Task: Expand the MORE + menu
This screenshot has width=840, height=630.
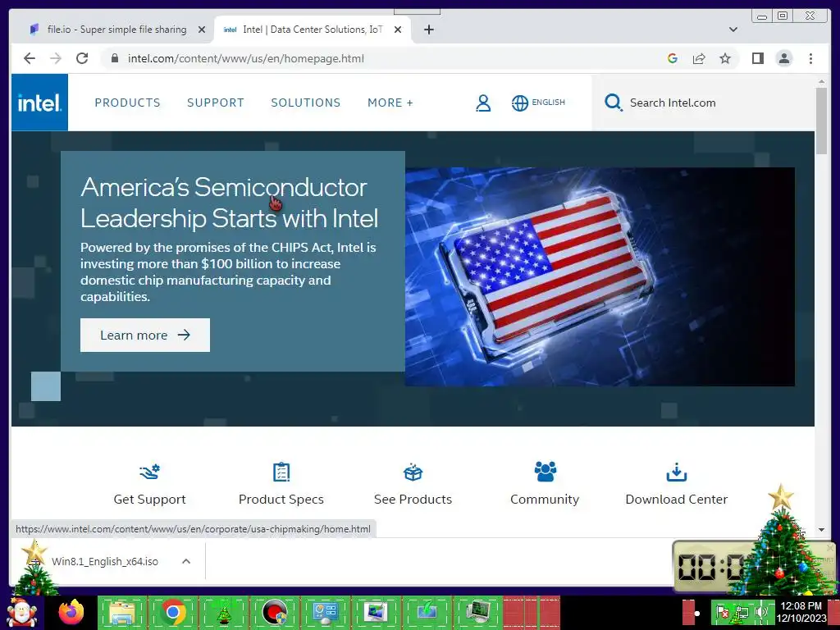Action: 390,103
